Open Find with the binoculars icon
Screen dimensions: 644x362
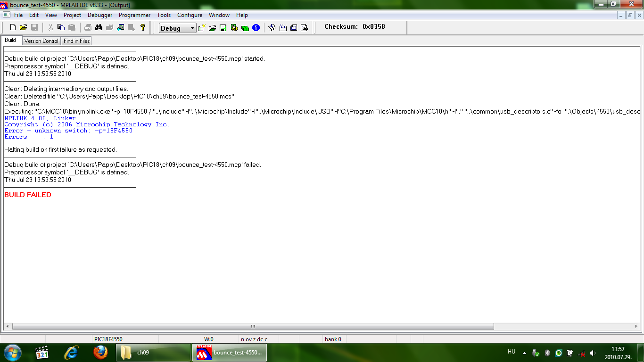99,28
